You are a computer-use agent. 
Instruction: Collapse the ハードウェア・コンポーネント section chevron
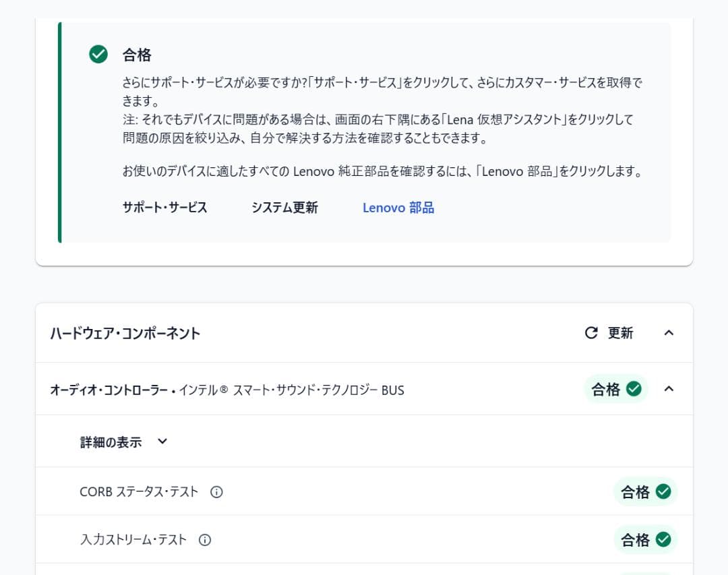[x=669, y=333]
